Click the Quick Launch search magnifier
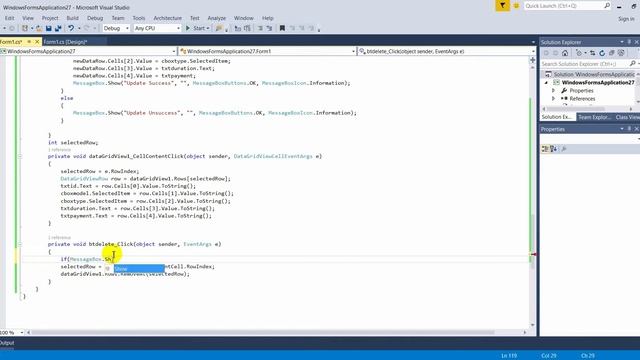This screenshot has width=640, height=360. click(607, 6)
